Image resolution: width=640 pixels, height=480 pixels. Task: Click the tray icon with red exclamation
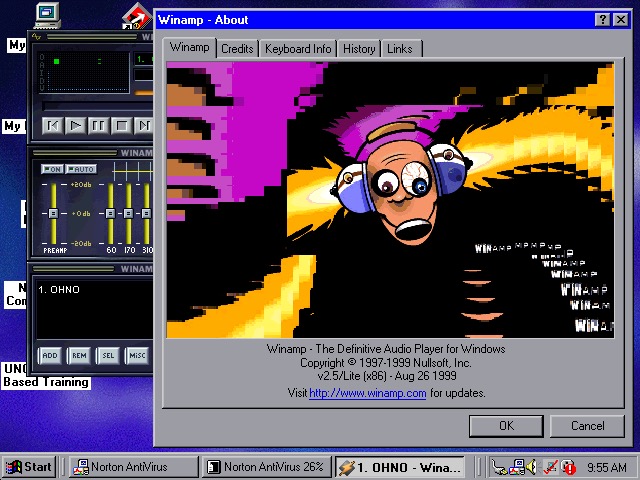click(569, 467)
